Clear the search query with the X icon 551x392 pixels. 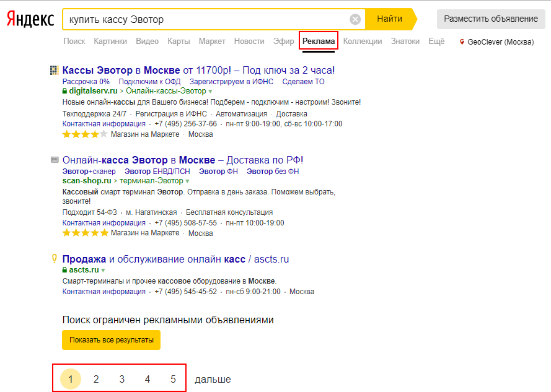pyautogui.click(x=355, y=19)
